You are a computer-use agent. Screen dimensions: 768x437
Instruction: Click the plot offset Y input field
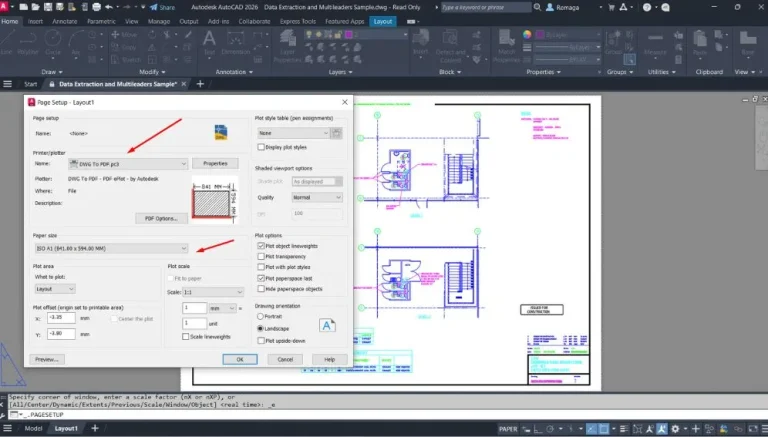tap(61, 334)
